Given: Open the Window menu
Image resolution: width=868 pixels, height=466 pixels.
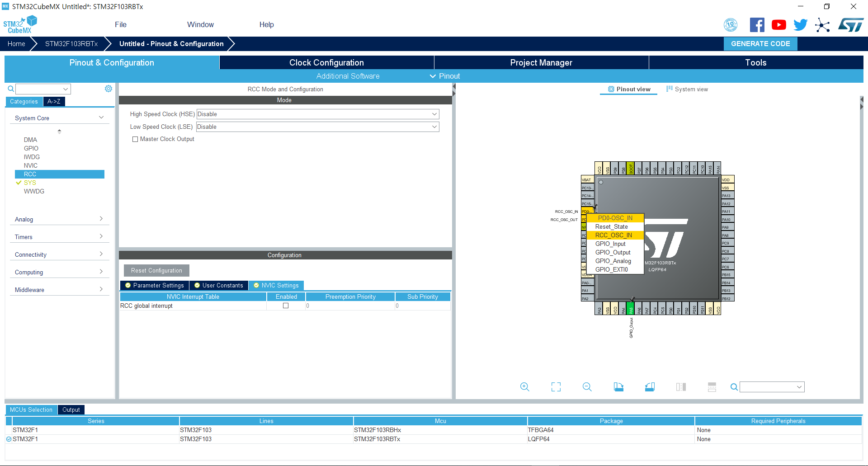Looking at the screenshot, I should click(x=200, y=24).
